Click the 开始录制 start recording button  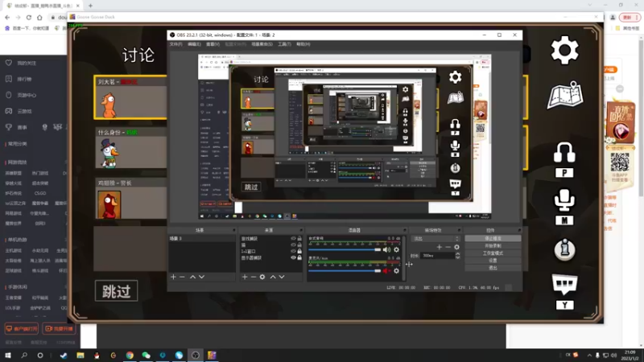(x=493, y=246)
